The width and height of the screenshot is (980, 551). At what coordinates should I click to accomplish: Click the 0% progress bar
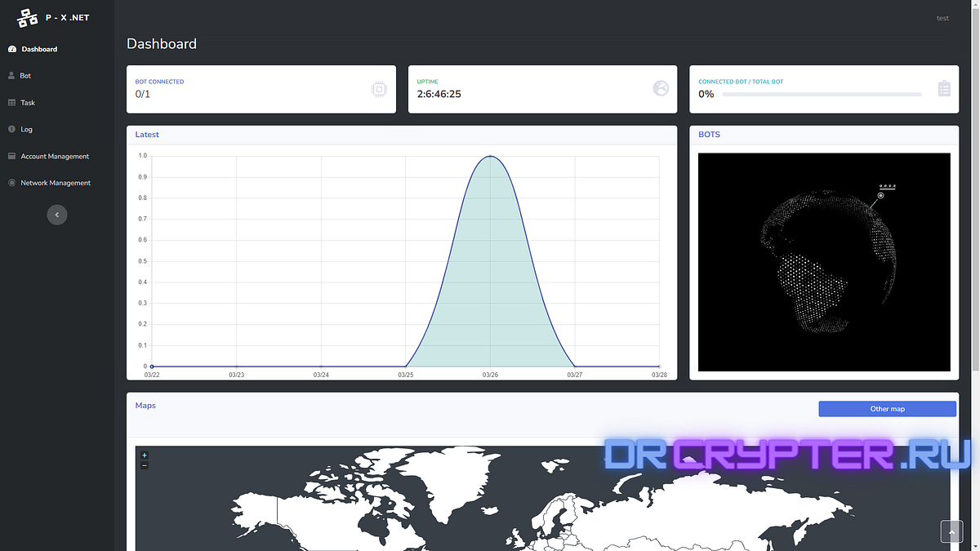click(823, 94)
